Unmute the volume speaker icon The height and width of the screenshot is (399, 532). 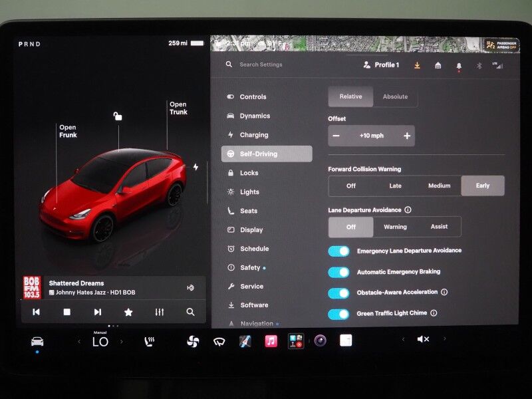[x=423, y=339]
